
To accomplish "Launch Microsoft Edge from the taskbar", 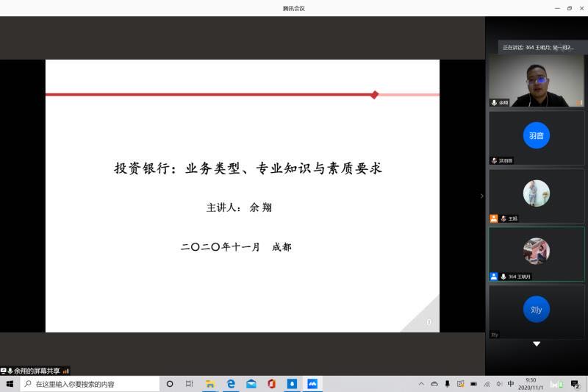I will point(231,384).
